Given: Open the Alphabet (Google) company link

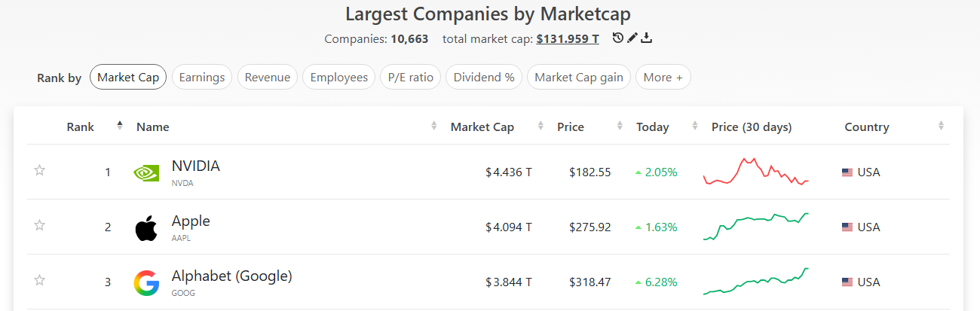Looking at the screenshot, I should pyautogui.click(x=232, y=276).
